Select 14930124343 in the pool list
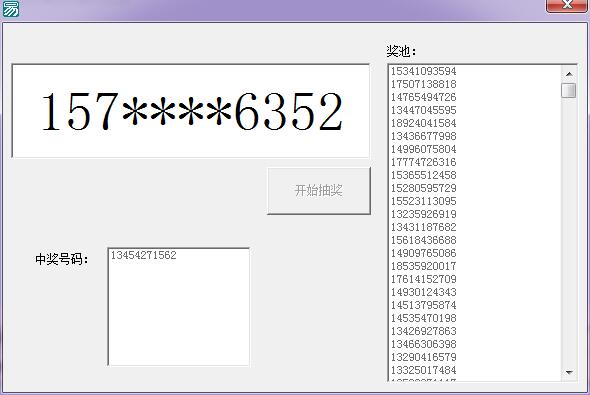Image resolution: width=590 pixels, height=395 pixels. click(x=423, y=292)
